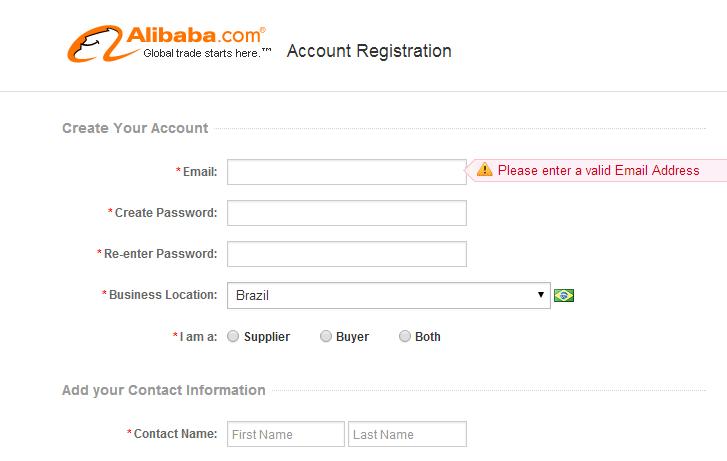The height and width of the screenshot is (461, 727).
Task: Click the Buyer label text
Action: [x=352, y=337]
